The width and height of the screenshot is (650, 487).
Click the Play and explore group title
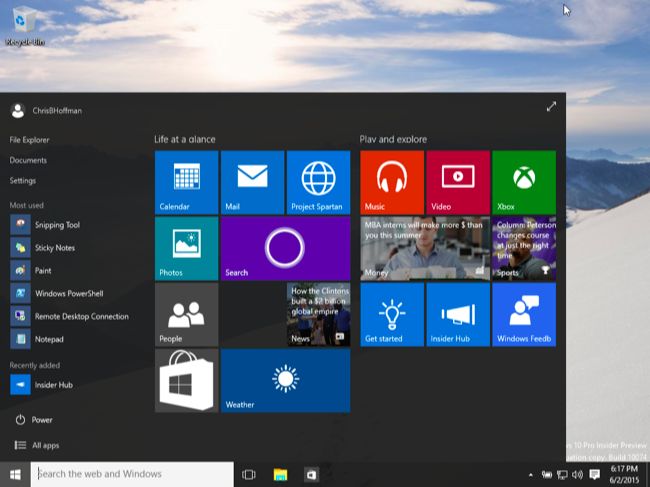(x=393, y=139)
